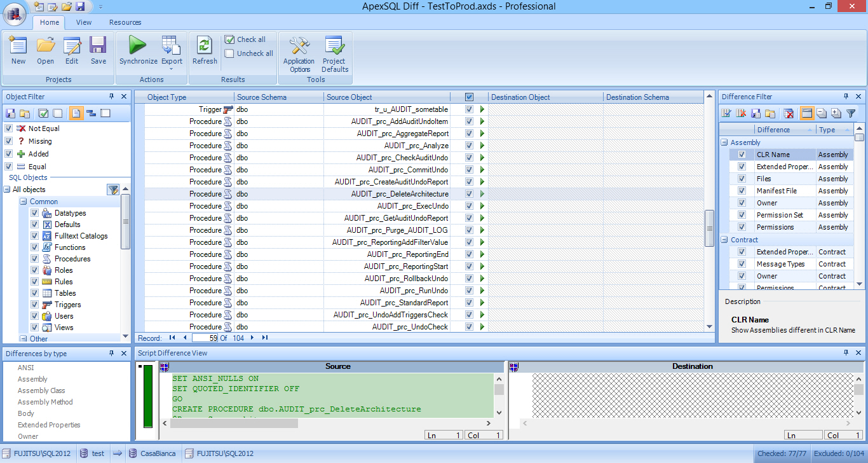Toggle checkbox for AUDIT_prc_ExecUndo row
The width and height of the screenshot is (868, 463).
469,206
